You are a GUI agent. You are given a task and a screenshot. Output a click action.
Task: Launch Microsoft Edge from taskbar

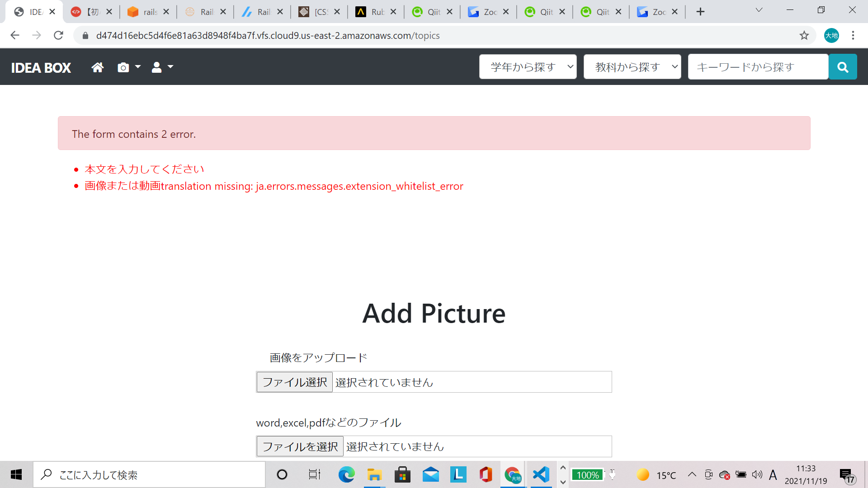click(x=346, y=475)
